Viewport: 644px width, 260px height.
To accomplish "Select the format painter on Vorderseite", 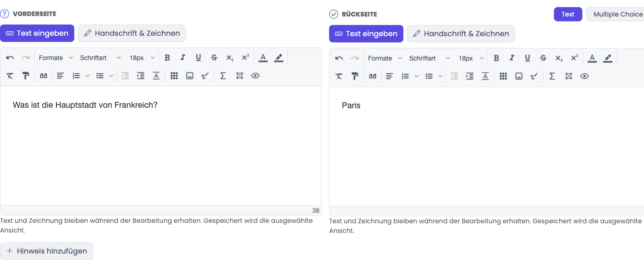I will [26, 76].
